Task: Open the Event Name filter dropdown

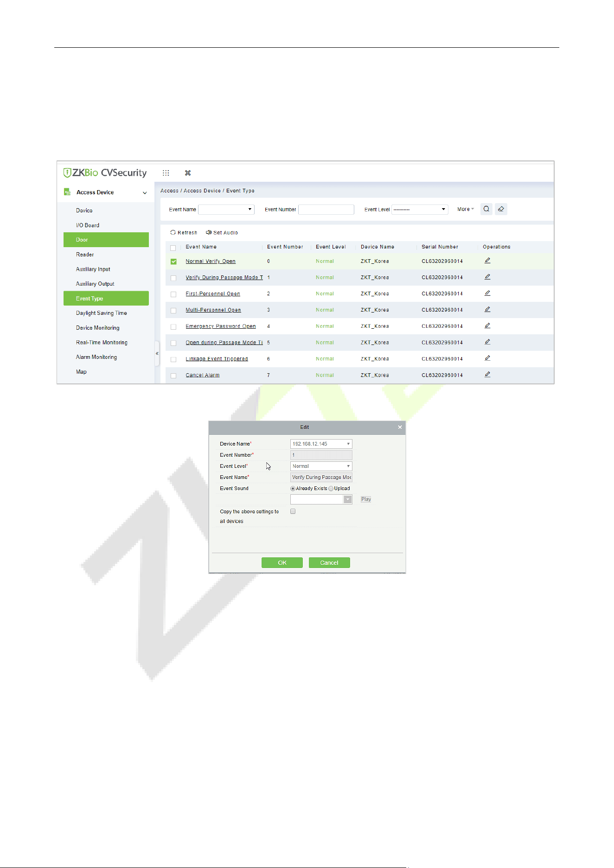Action: (x=226, y=209)
